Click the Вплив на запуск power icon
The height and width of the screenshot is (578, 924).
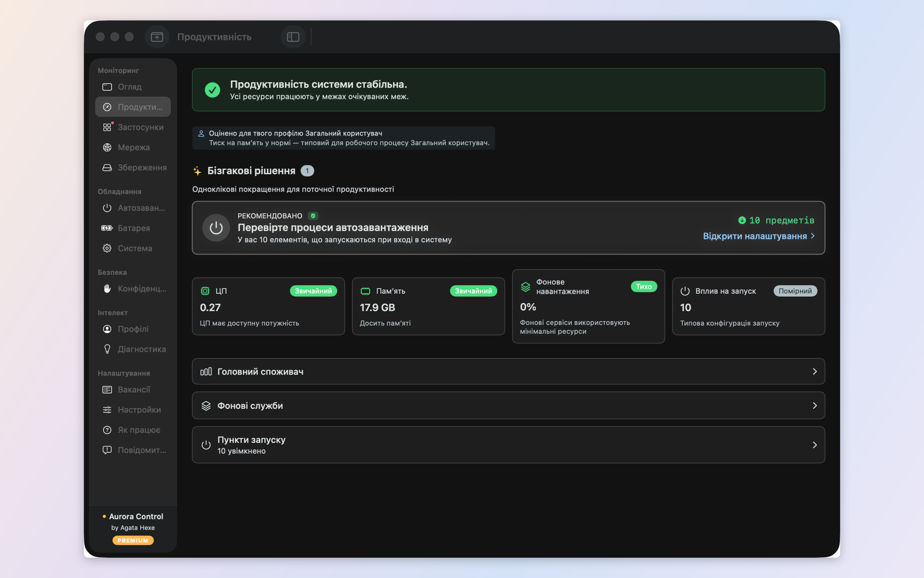coord(685,291)
